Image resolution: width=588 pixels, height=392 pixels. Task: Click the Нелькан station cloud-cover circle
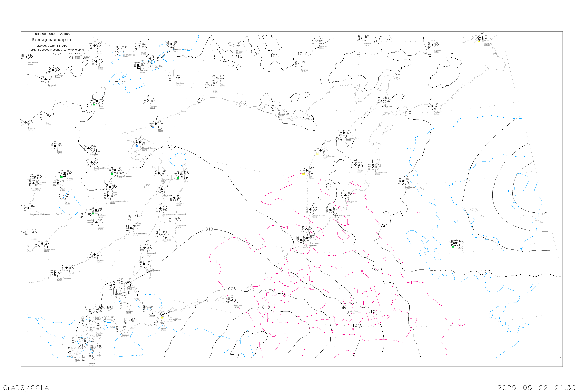tap(148, 101)
